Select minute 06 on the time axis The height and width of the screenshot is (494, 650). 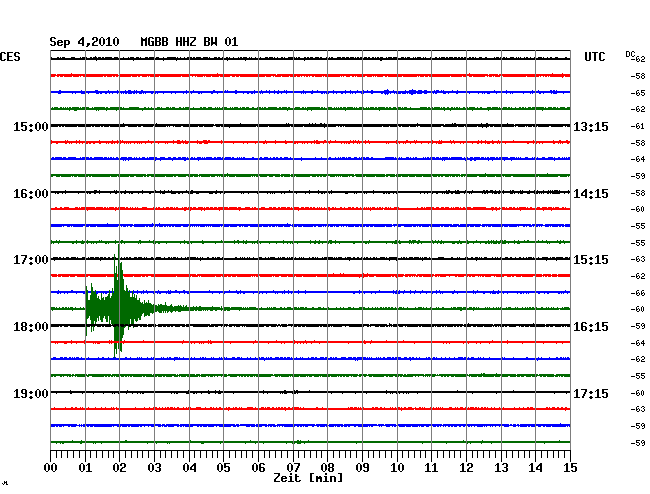(258, 468)
